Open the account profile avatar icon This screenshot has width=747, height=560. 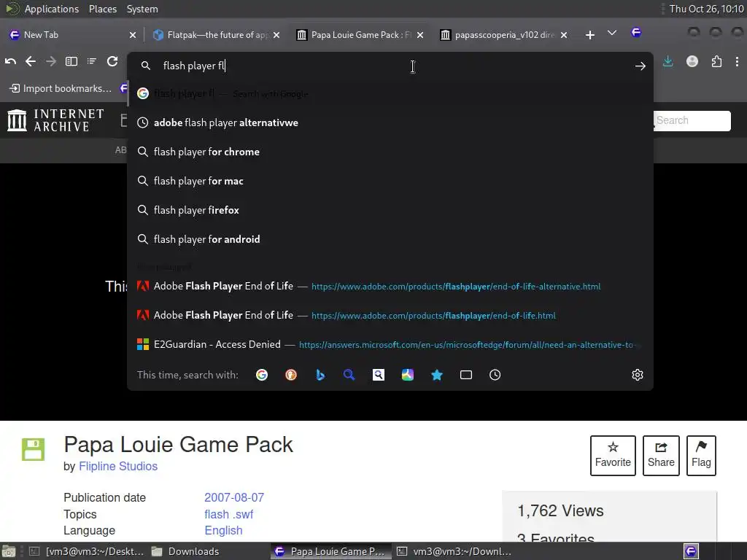692,61
